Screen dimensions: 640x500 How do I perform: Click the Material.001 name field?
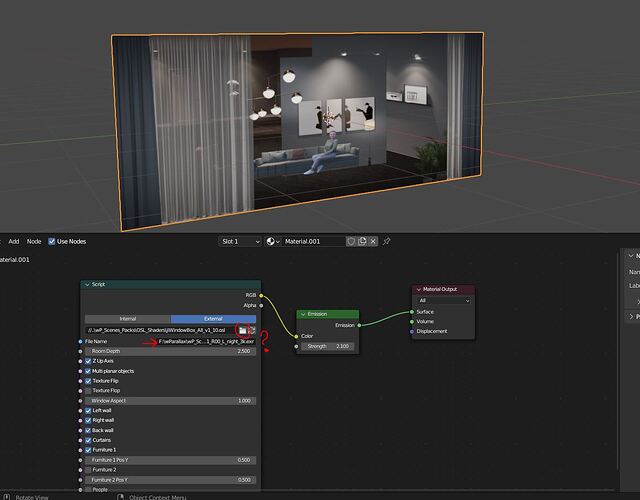[313, 242]
